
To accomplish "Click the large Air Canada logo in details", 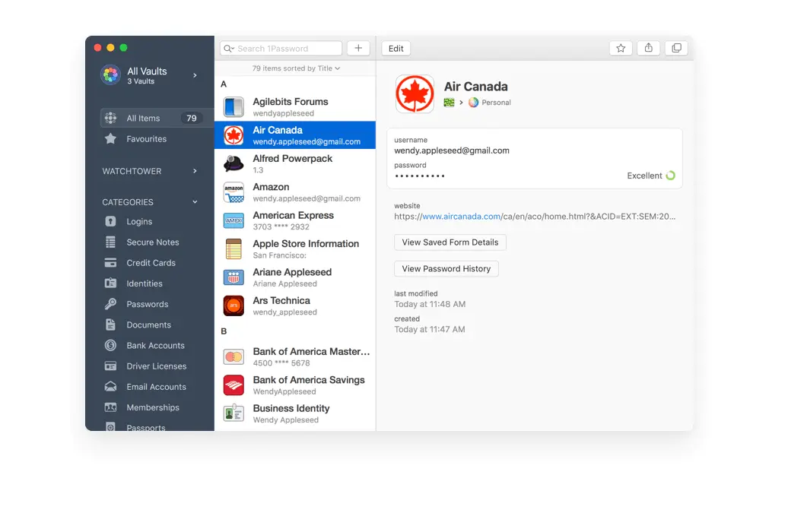I will coord(415,94).
